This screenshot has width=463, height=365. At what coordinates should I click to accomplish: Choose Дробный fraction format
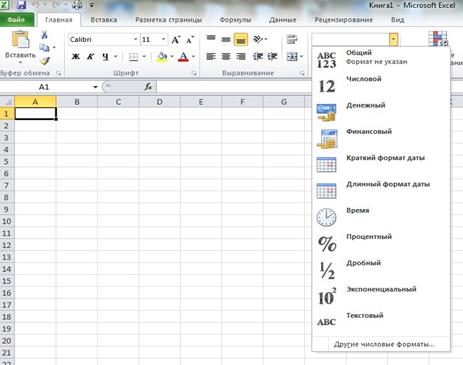pos(380,270)
